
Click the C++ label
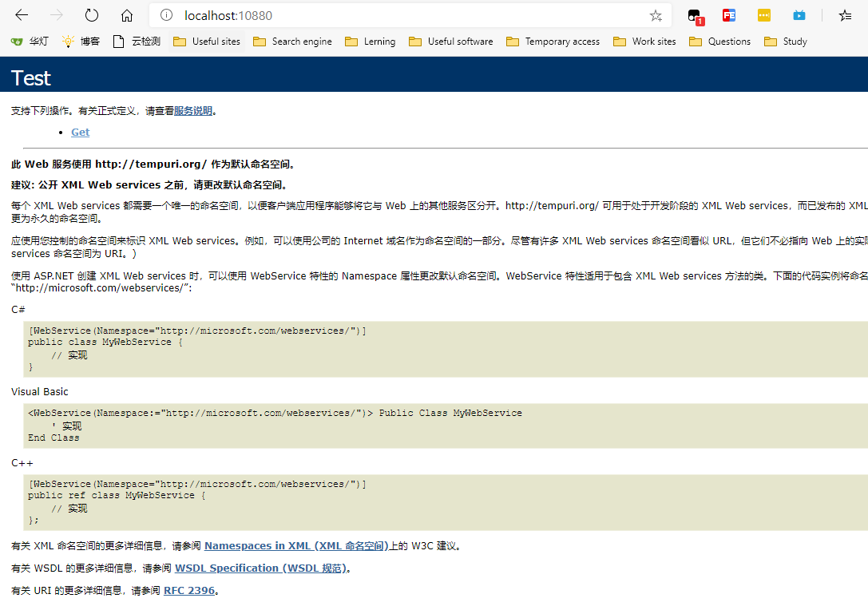(22, 463)
